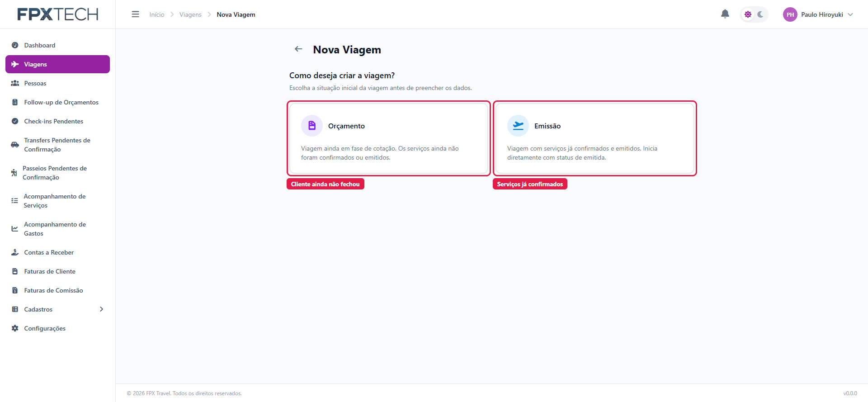Click the FPXTECH logo
868x402 pixels.
tap(58, 14)
